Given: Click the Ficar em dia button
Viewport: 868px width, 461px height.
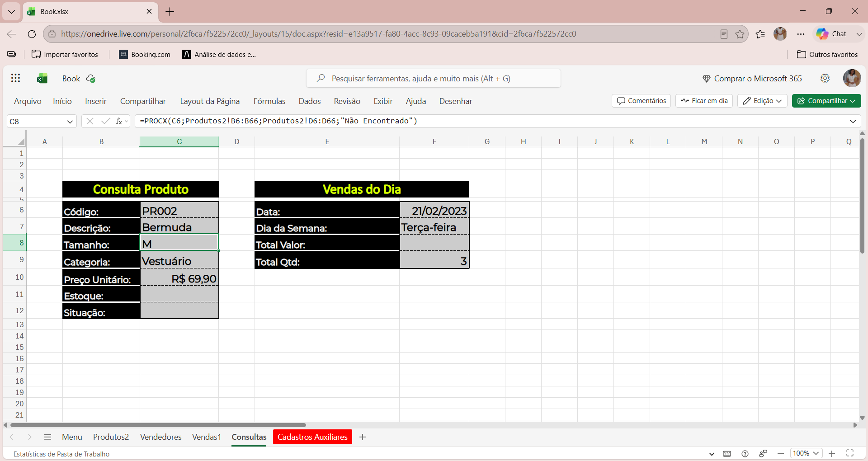Looking at the screenshot, I should coord(704,101).
